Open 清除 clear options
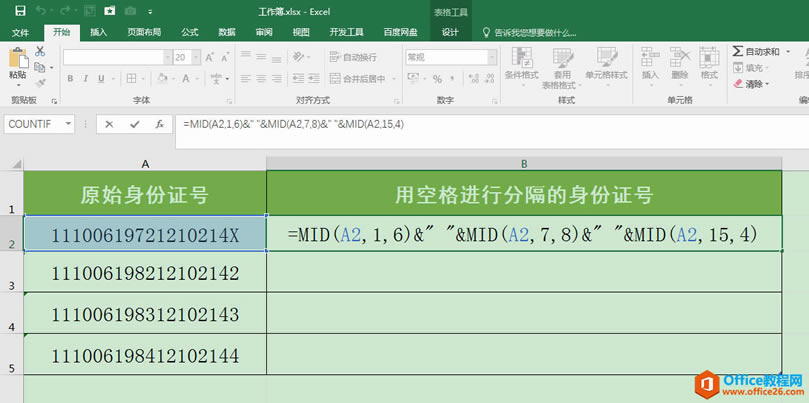This screenshot has width=809, height=403. tap(751, 84)
